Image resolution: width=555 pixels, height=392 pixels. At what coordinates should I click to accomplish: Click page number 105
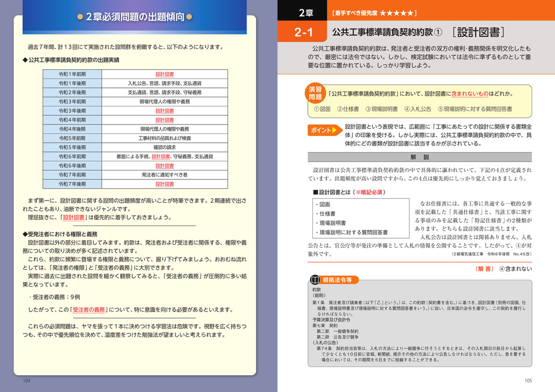528,380
